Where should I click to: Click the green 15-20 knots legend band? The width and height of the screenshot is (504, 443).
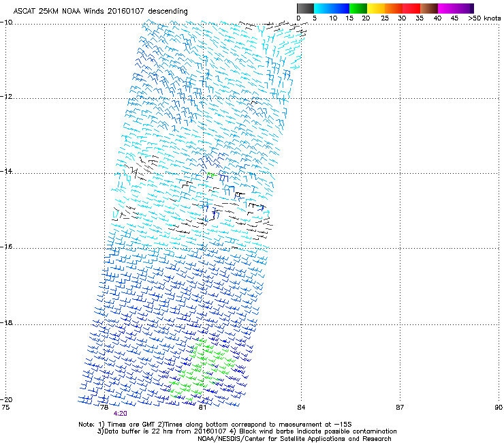point(358,8)
